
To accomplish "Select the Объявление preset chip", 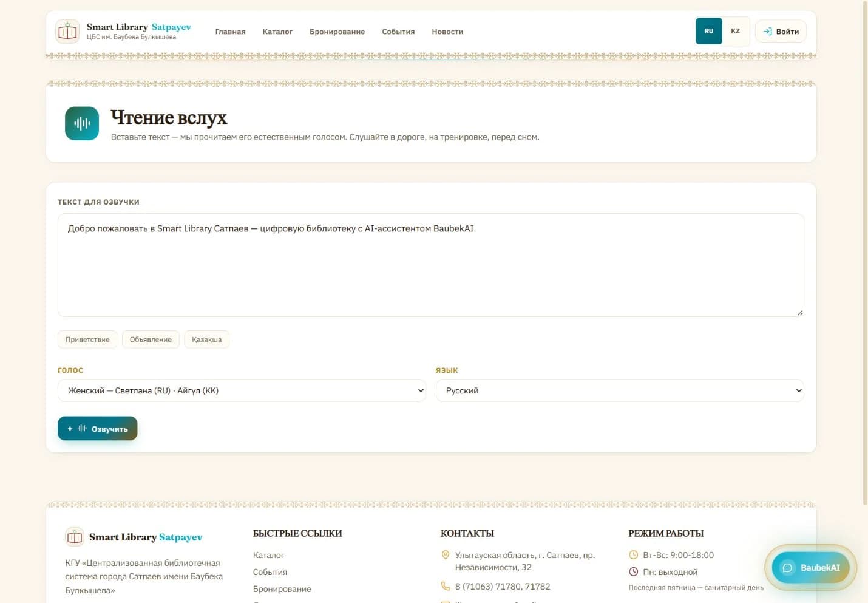I will pos(151,339).
